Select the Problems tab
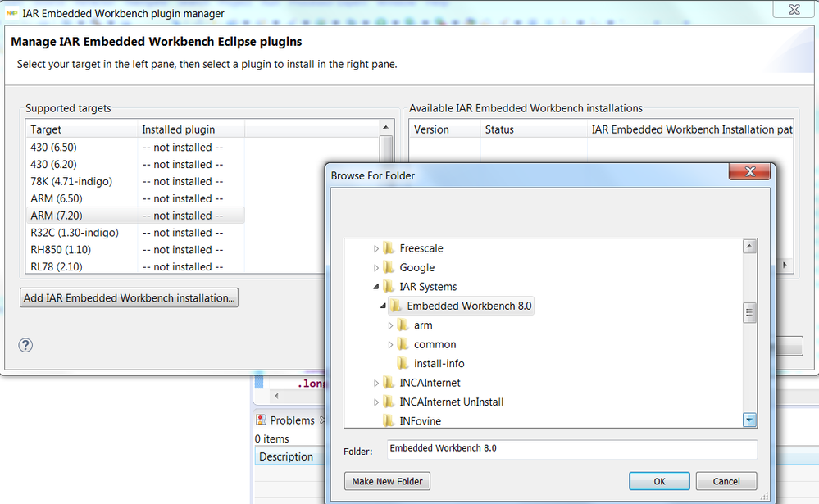819x504 pixels. pyautogui.click(x=292, y=420)
